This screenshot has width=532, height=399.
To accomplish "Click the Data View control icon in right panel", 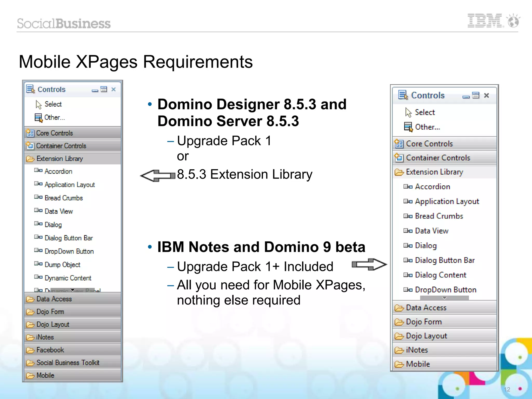I will (x=408, y=231).
